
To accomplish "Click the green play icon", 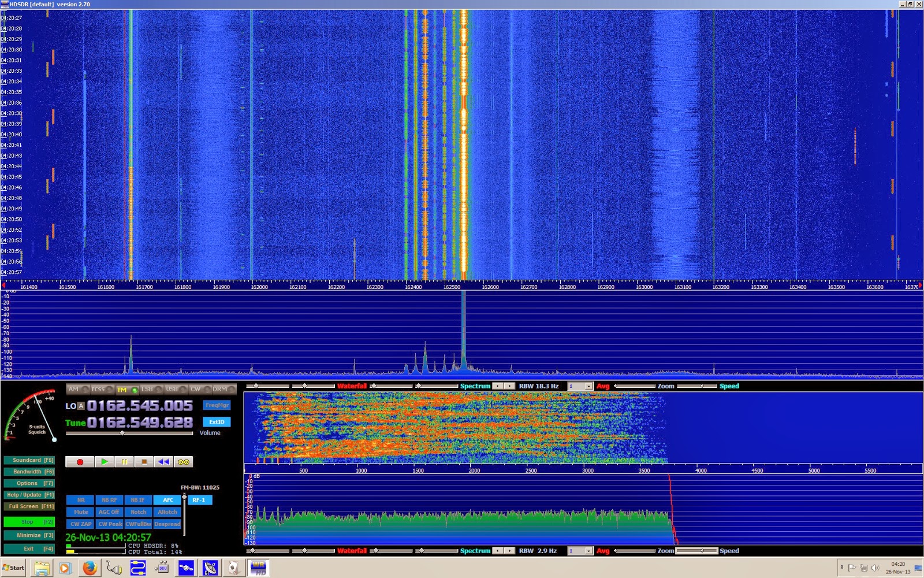I will coord(105,461).
